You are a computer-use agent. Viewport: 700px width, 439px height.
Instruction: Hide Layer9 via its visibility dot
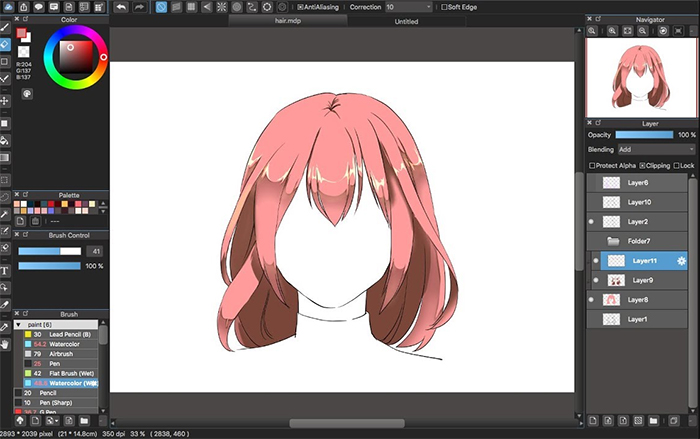pos(596,280)
